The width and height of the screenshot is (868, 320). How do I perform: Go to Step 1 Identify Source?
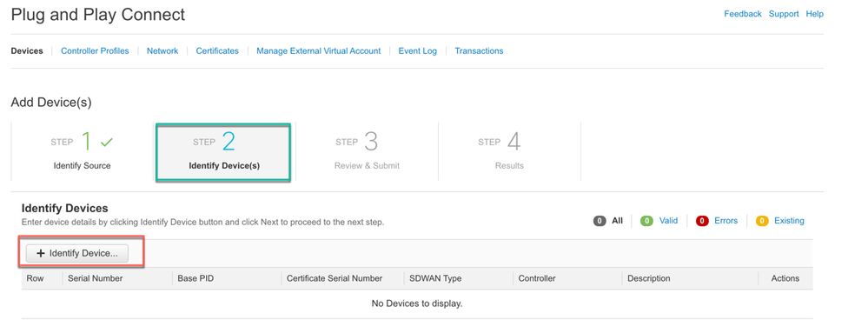pyautogui.click(x=82, y=151)
